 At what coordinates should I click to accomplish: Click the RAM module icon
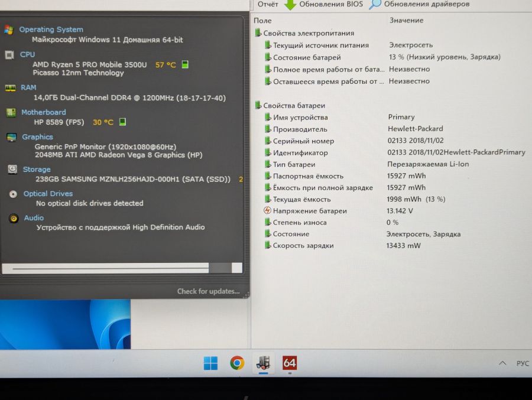10,88
